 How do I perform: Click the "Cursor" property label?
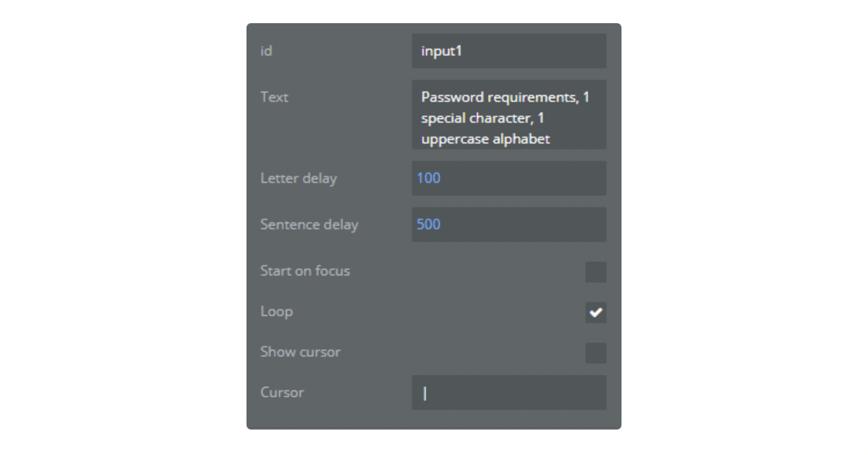(282, 392)
